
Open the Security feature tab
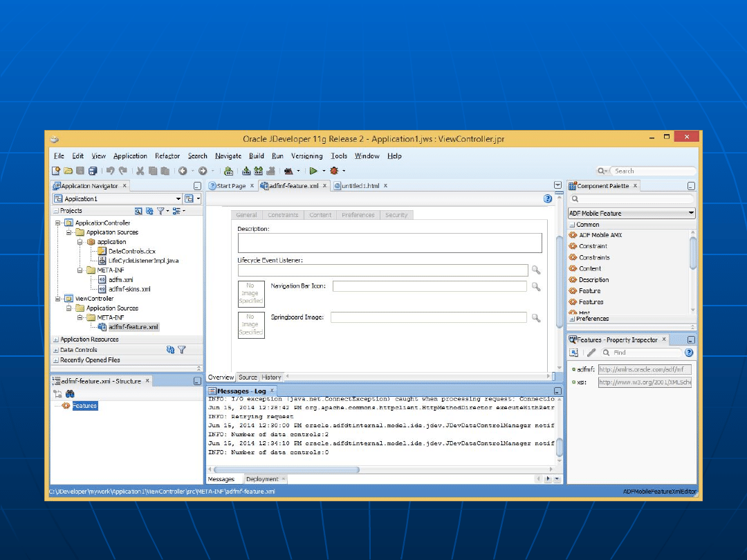pyautogui.click(x=396, y=215)
